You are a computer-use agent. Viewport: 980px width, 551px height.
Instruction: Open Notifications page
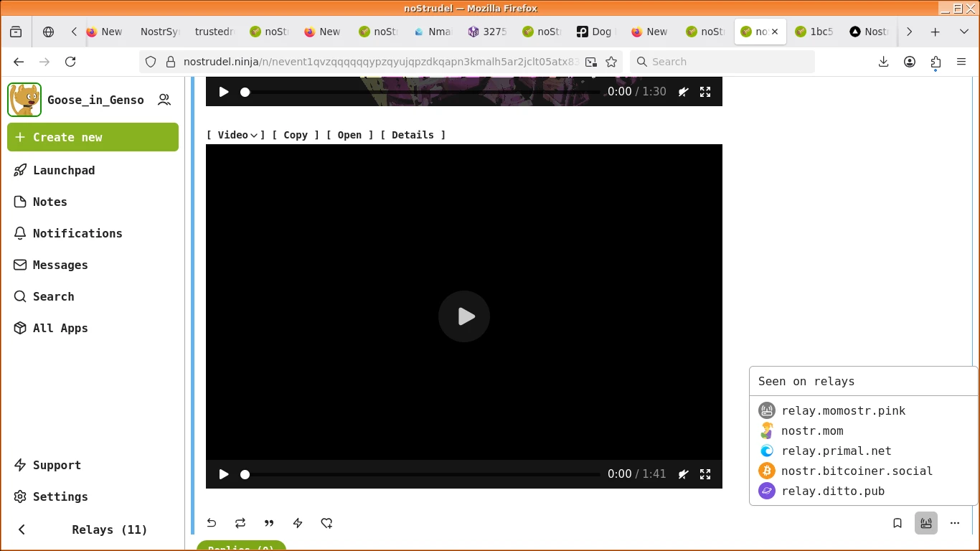tap(93, 233)
